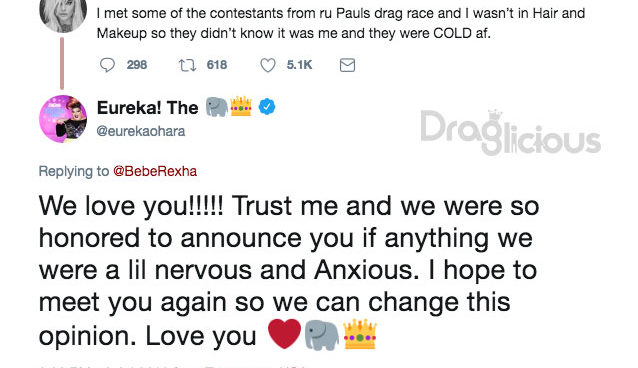
Task: Click the reply speech bubble icon
Action: click(x=107, y=65)
